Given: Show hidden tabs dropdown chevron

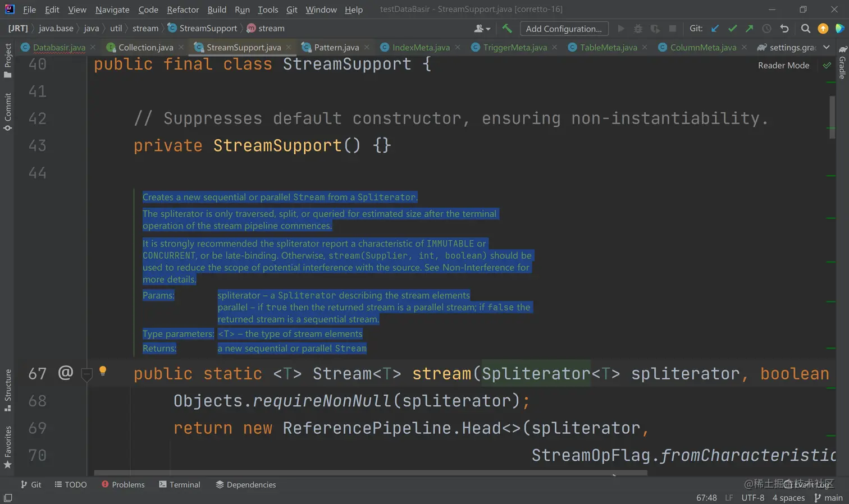Looking at the screenshot, I should 827,47.
